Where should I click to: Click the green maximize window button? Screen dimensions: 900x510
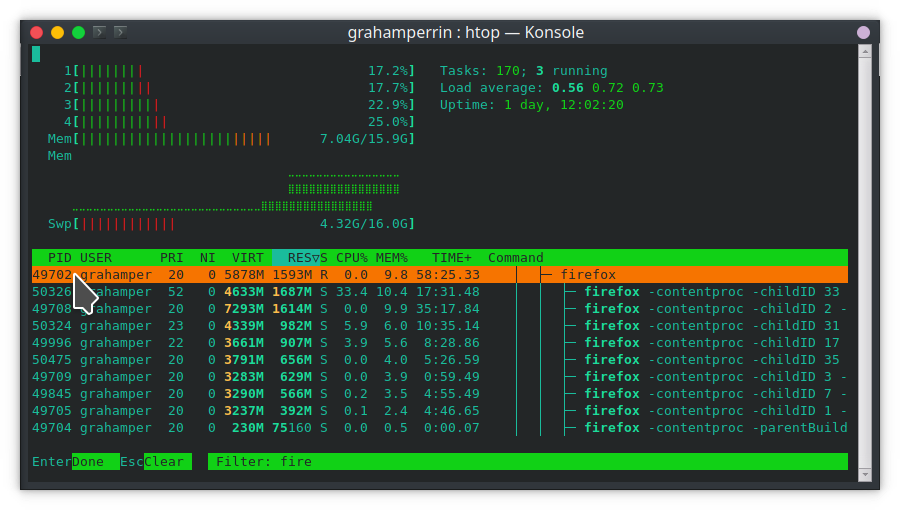[78, 32]
